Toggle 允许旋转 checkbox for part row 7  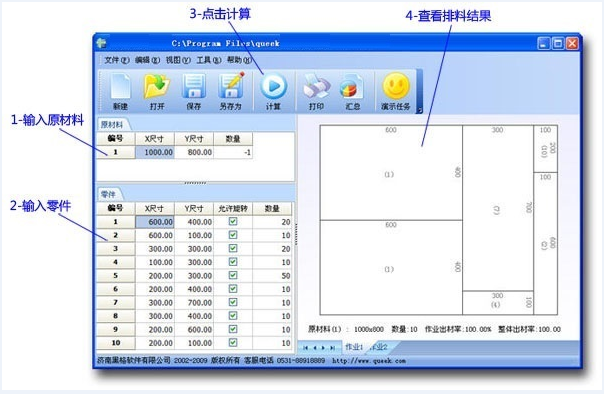[x=233, y=302]
